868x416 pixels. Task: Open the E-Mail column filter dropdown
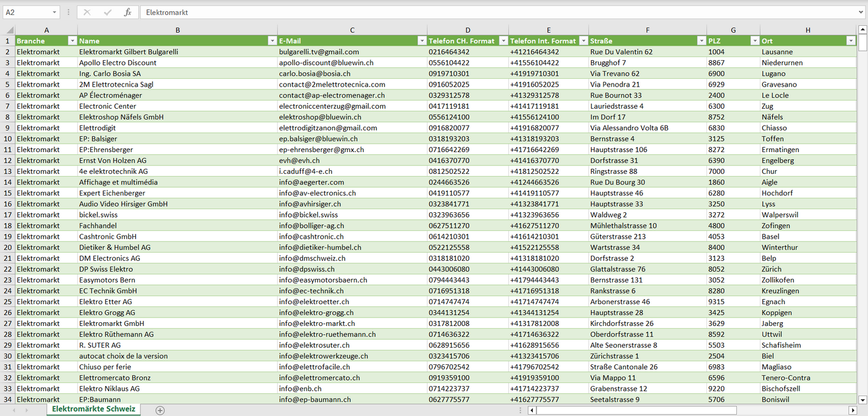coord(422,41)
